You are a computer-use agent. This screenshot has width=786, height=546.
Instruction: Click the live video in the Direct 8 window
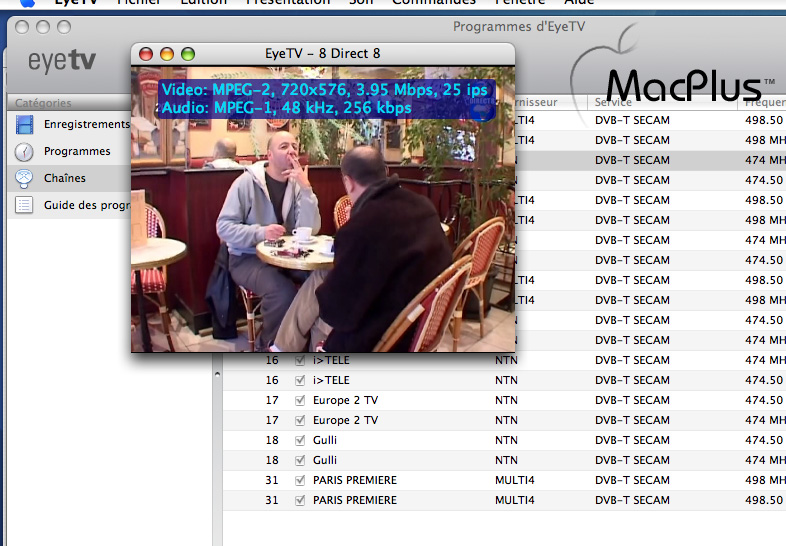tap(323, 209)
